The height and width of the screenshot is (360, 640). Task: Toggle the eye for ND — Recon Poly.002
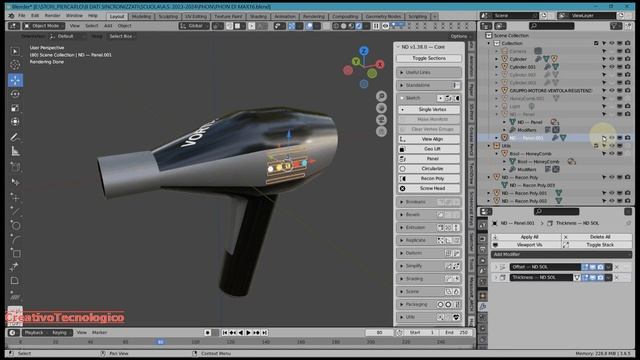coord(612,201)
